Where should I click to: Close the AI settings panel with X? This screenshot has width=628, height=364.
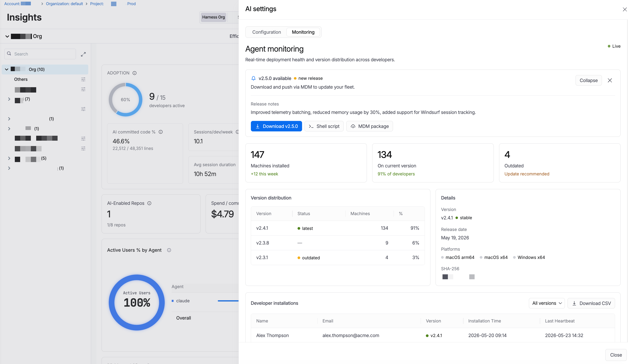pyautogui.click(x=625, y=9)
